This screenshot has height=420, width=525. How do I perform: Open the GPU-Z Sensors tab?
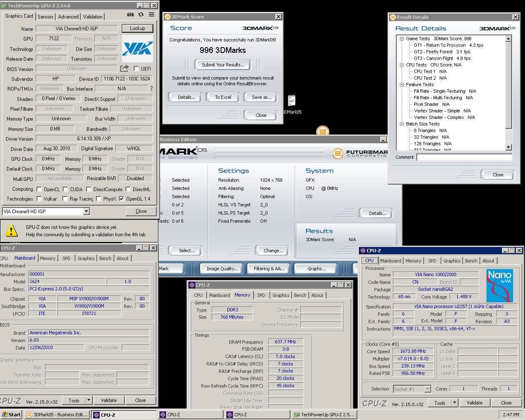click(46, 17)
